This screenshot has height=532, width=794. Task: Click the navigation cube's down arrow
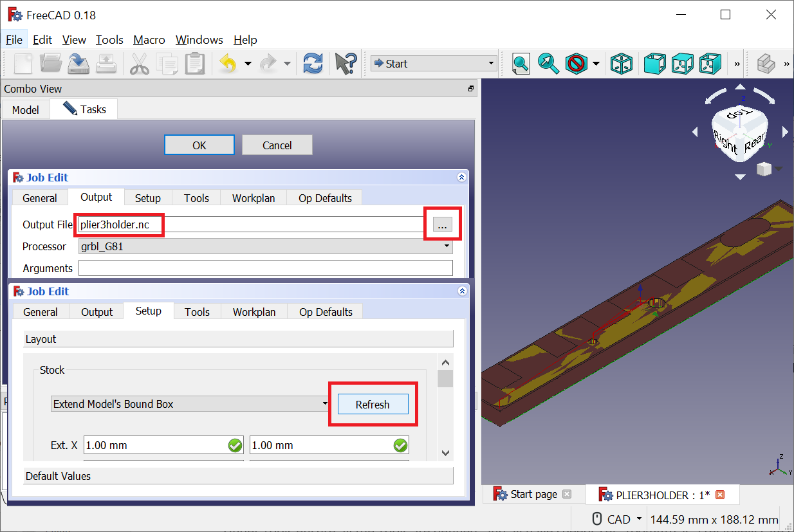coord(740,176)
